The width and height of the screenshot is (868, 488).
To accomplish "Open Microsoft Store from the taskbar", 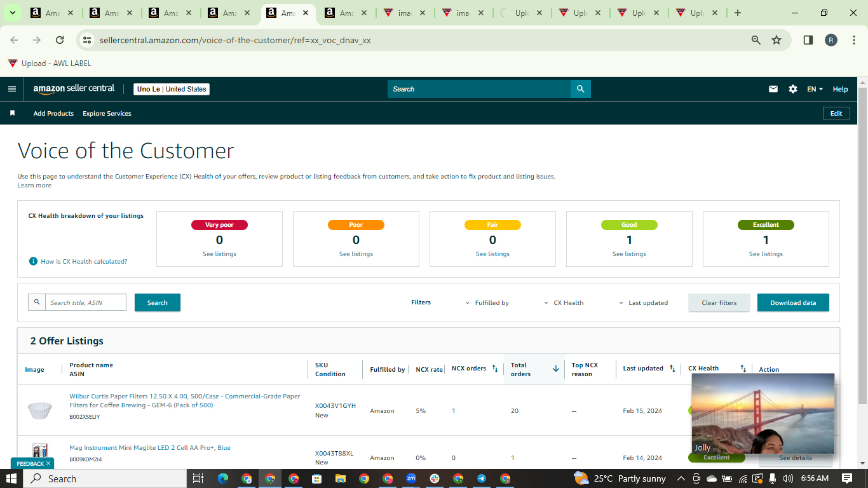I will 316,478.
